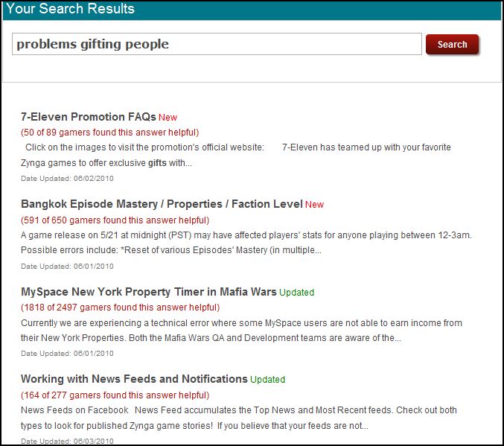The height and width of the screenshot is (446, 504).
Task: Click '591 of 650 gamers found this answer helpful'
Action: tap(115, 220)
